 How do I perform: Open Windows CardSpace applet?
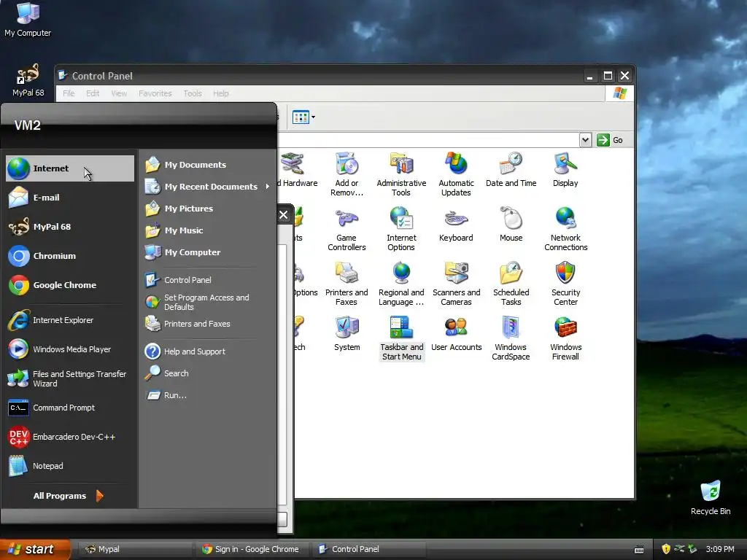tap(511, 338)
